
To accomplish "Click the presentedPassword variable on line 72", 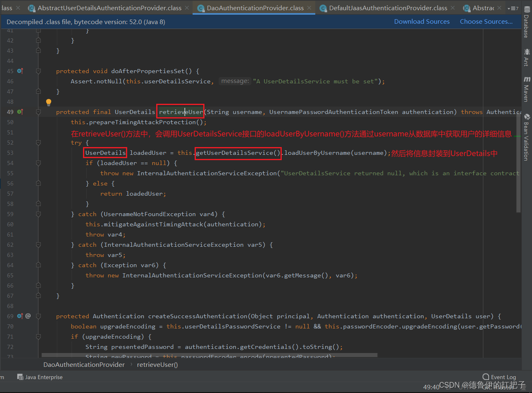I will tap(142, 347).
